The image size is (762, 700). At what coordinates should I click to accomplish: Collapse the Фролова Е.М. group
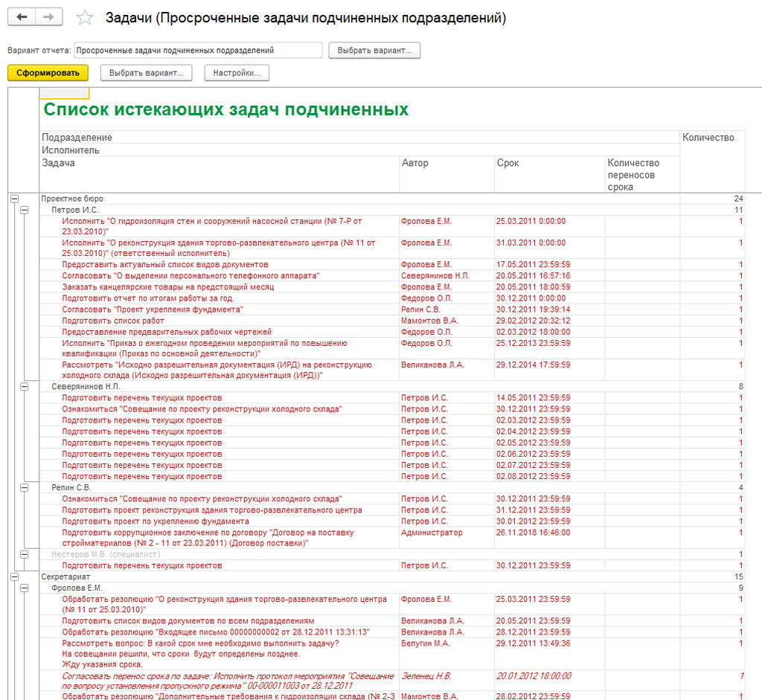(25, 588)
